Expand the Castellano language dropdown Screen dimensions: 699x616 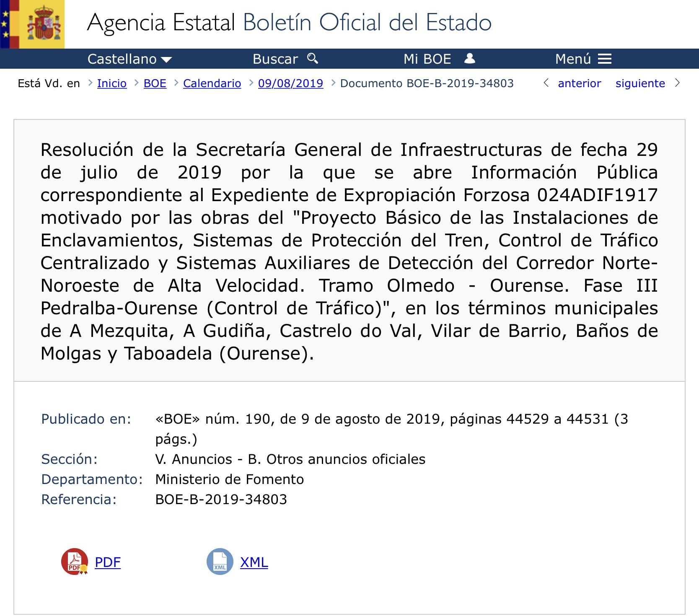[x=129, y=59]
